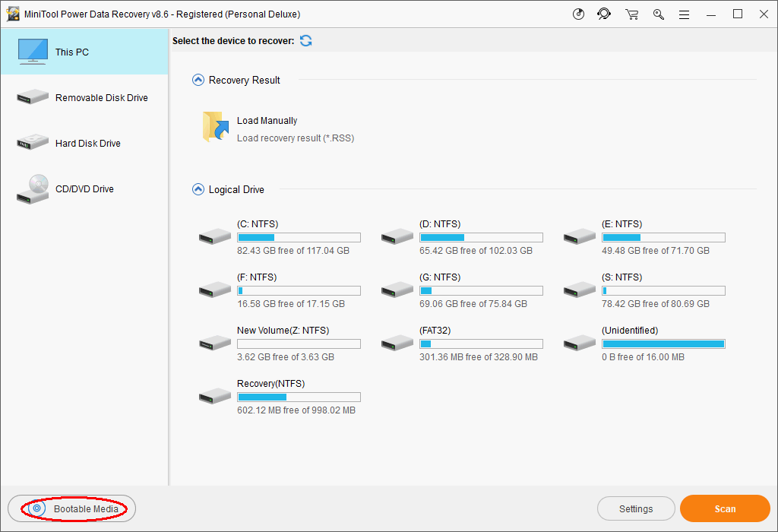Select the FAT32 partition drive icon
Screen dimensions: 778x532
coord(397,343)
